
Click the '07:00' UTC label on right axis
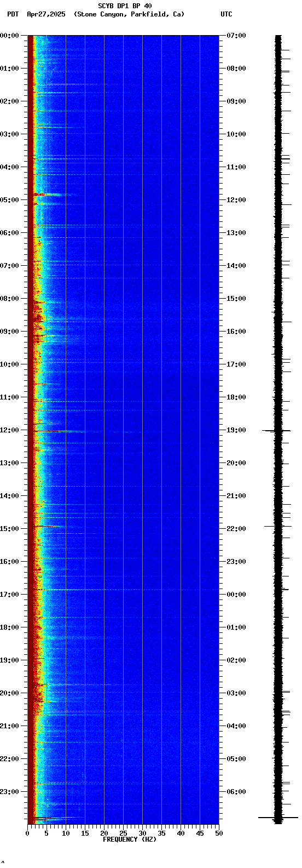point(236,36)
